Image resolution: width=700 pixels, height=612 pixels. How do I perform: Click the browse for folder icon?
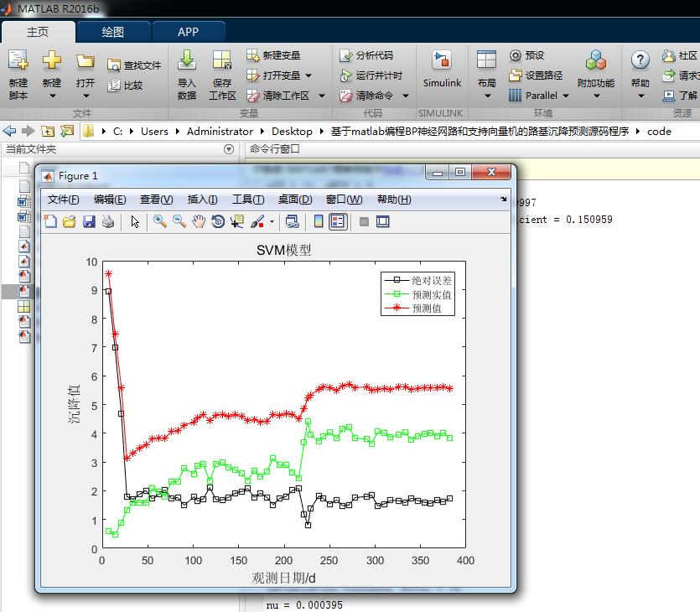(67, 132)
